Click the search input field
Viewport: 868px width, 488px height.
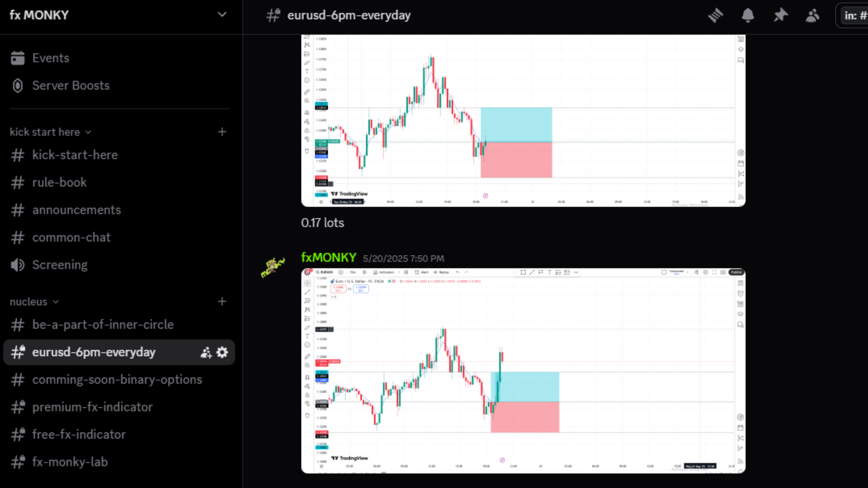coord(855,16)
